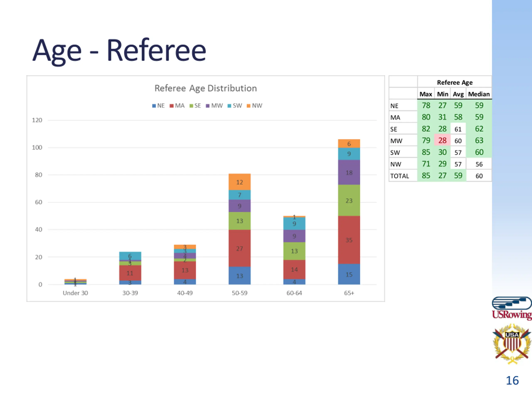Click the green SE legend swatch
This screenshot has height=399, width=532.
pyautogui.click(x=191, y=106)
